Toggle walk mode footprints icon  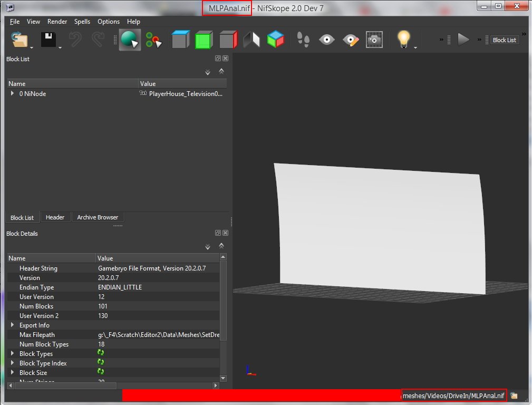(x=303, y=40)
